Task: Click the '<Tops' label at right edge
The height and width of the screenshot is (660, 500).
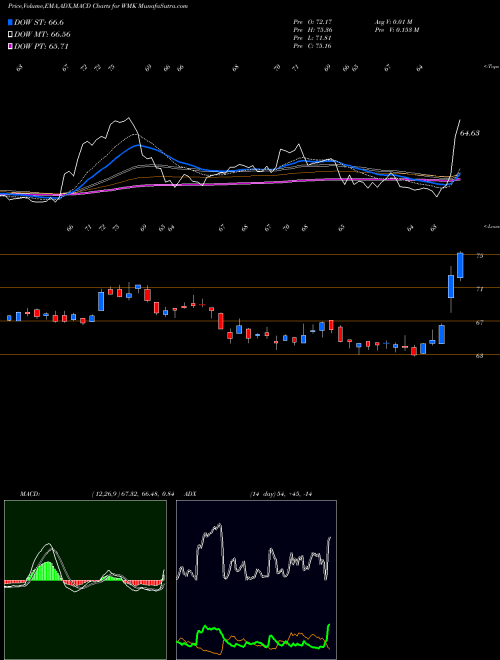Action: click(x=491, y=67)
